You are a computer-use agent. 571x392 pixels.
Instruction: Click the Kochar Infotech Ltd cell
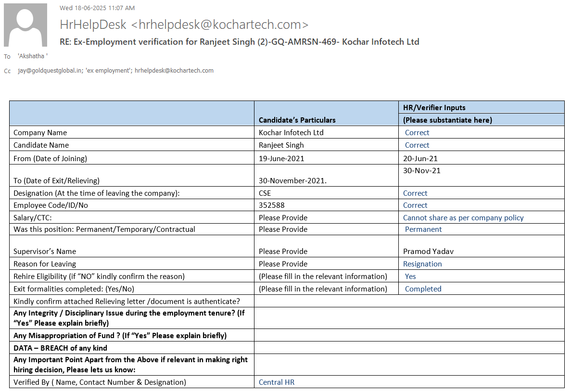(x=291, y=132)
